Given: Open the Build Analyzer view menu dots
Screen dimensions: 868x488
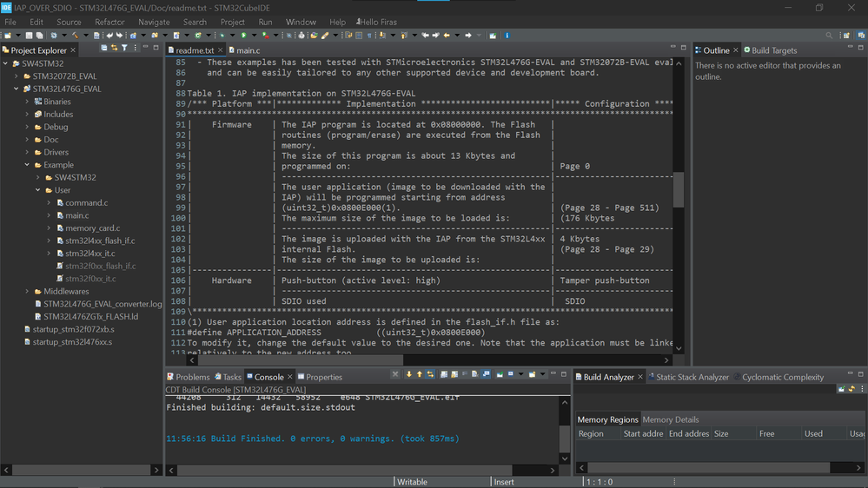Looking at the screenshot, I should (862, 389).
